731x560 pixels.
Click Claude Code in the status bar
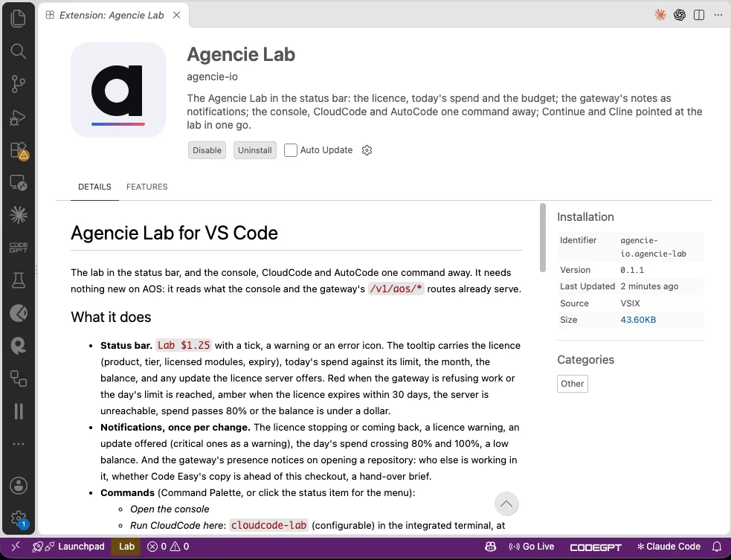669,547
